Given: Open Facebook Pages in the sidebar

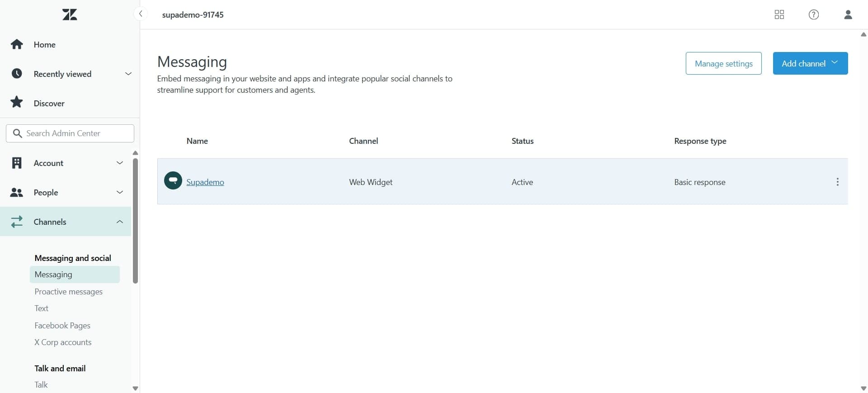Looking at the screenshot, I should (62, 326).
